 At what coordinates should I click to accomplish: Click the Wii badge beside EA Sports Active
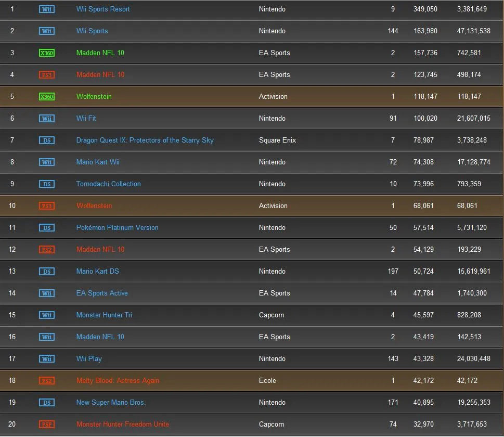(x=47, y=293)
